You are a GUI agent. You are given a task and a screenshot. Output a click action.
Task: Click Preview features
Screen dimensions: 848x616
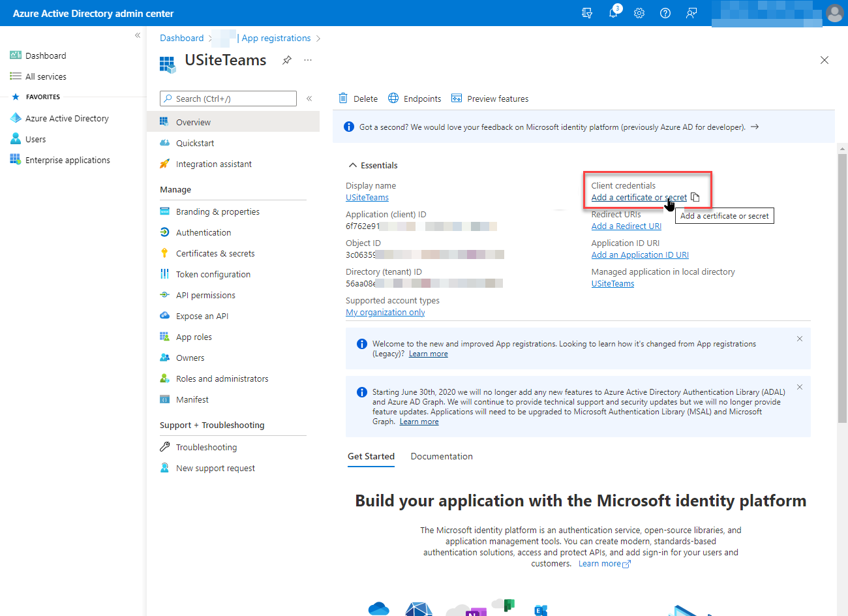[490, 99]
